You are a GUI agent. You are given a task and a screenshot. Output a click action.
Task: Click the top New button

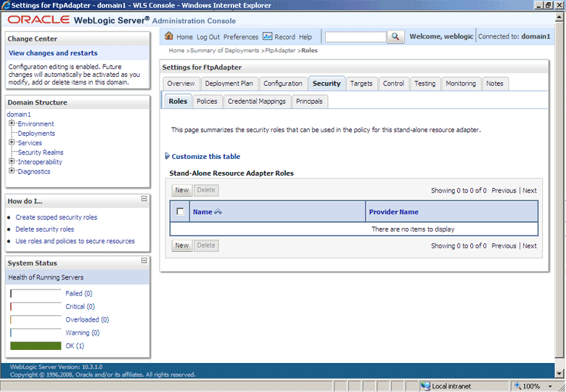point(182,190)
